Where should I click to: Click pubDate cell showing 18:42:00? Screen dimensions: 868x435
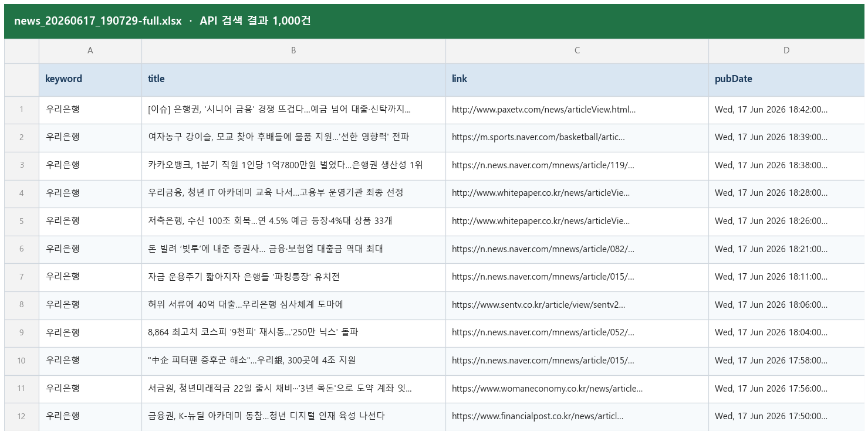point(786,110)
